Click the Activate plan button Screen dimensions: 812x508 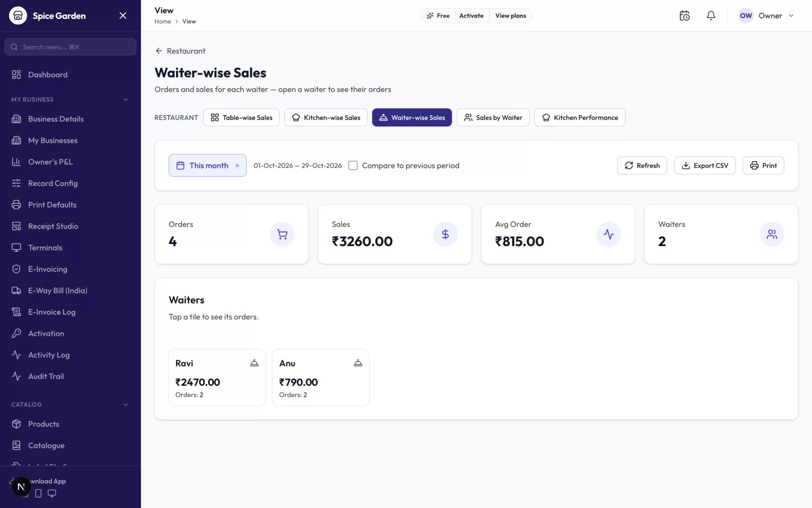(x=471, y=16)
